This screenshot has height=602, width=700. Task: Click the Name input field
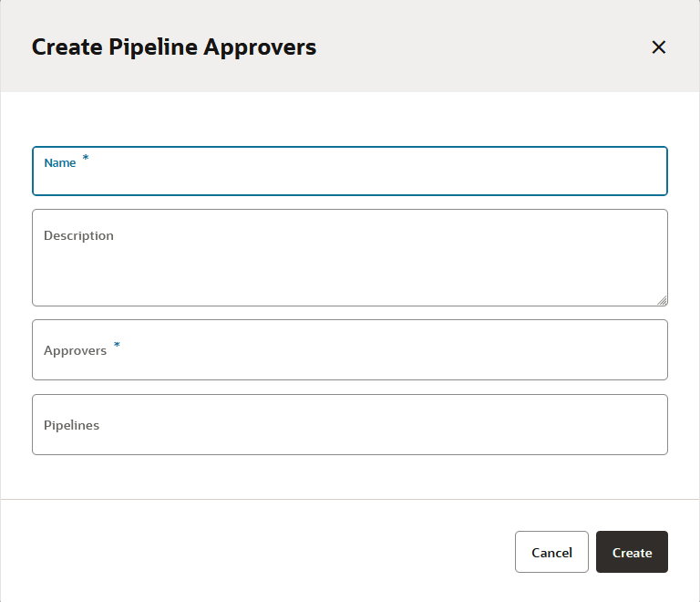350,177
